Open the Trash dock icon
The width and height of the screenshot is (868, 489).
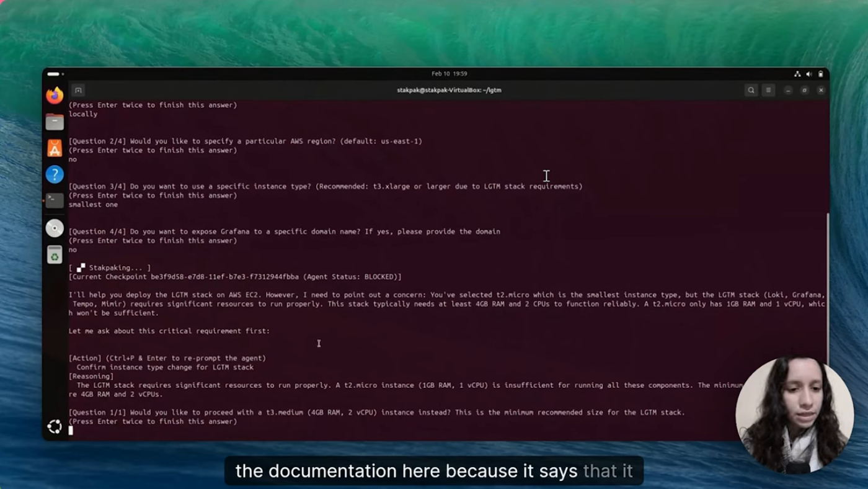tap(55, 254)
